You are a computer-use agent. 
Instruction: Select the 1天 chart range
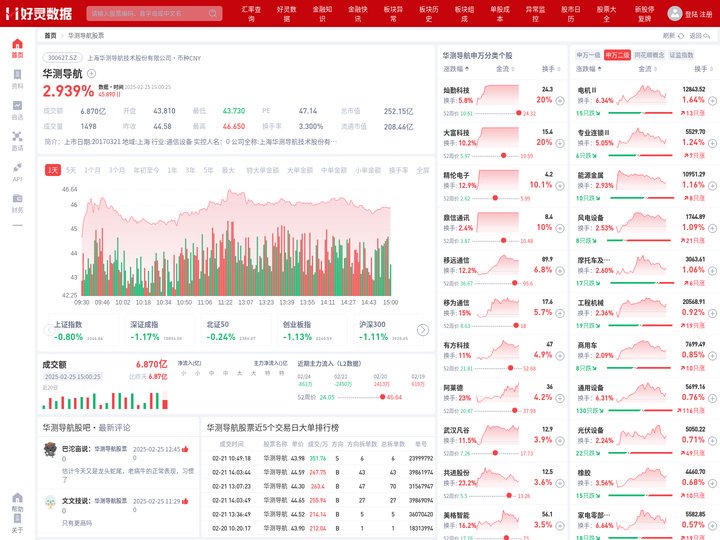tap(53, 170)
